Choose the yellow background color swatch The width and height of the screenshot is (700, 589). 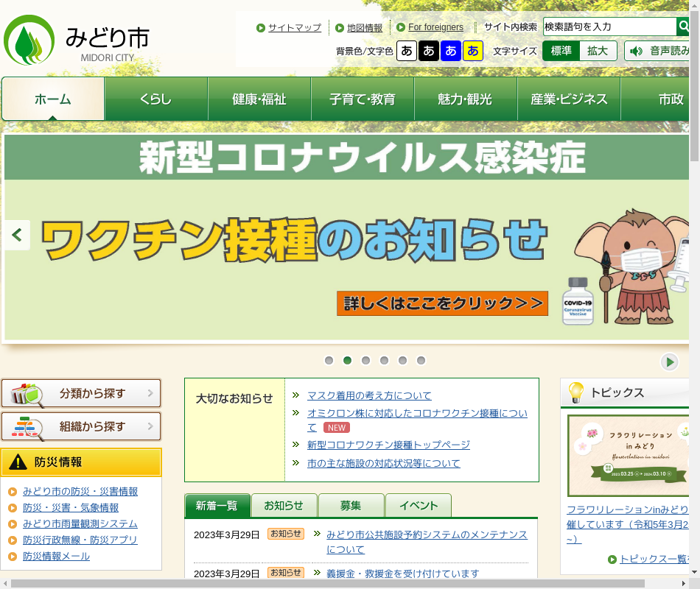tap(473, 51)
